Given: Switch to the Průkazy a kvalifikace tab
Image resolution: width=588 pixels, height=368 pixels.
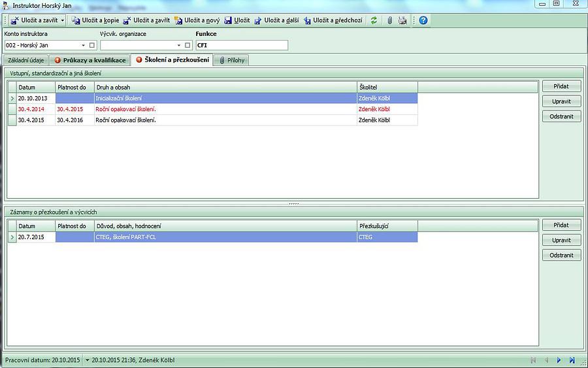Looking at the screenshot, I should point(90,60).
